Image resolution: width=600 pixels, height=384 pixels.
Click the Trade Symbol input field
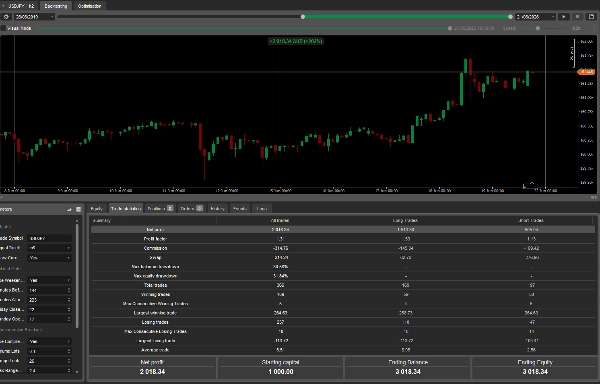49,238
